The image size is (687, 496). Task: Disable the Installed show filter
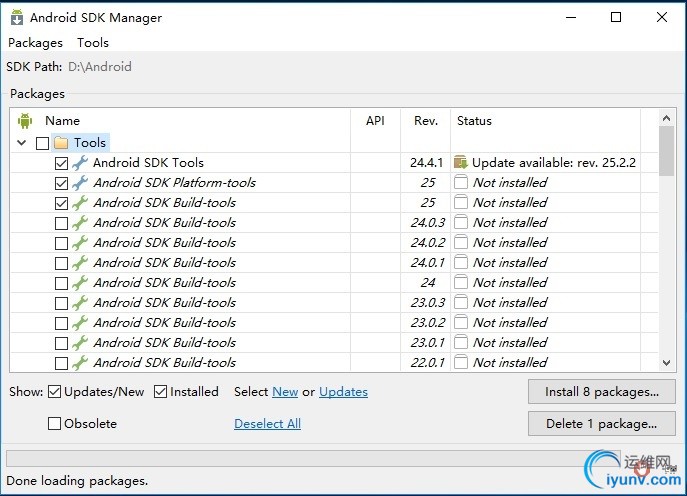pyautogui.click(x=160, y=392)
